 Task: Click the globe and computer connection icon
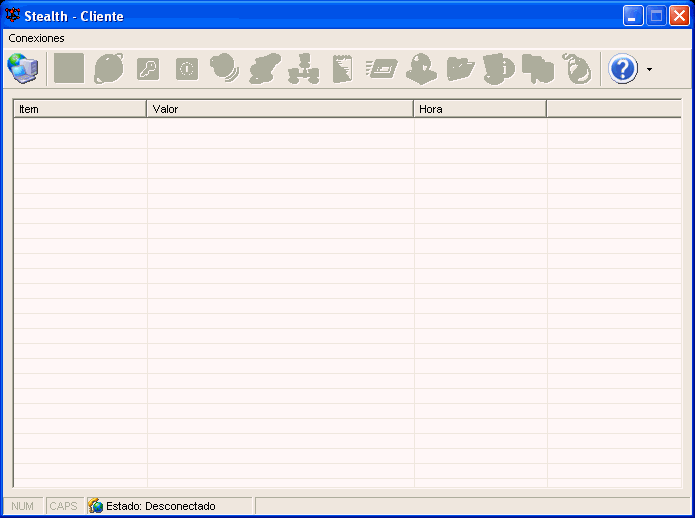(22, 69)
